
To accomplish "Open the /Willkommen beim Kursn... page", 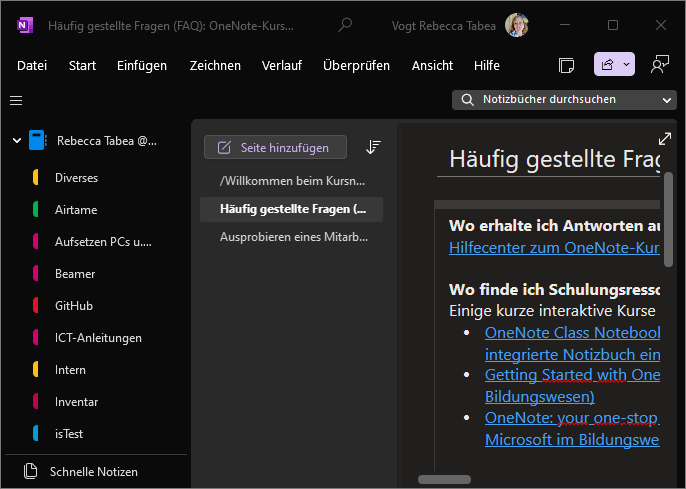I will (291, 181).
